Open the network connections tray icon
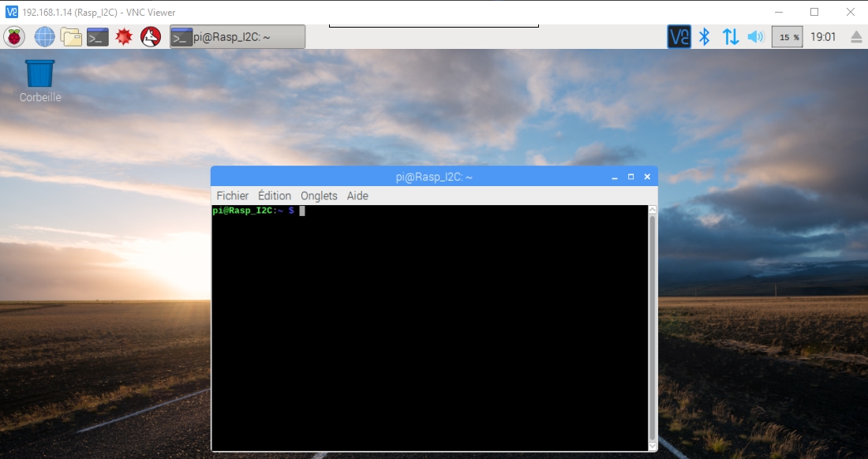The image size is (868, 459). (731, 36)
